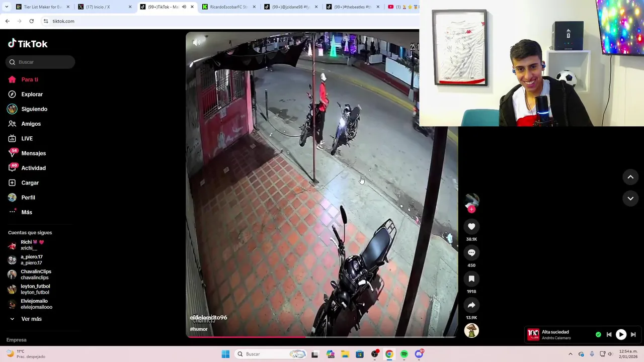644x362 pixels.
Task: Reload the page with refresh icon
Action: [x=31, y=21]
